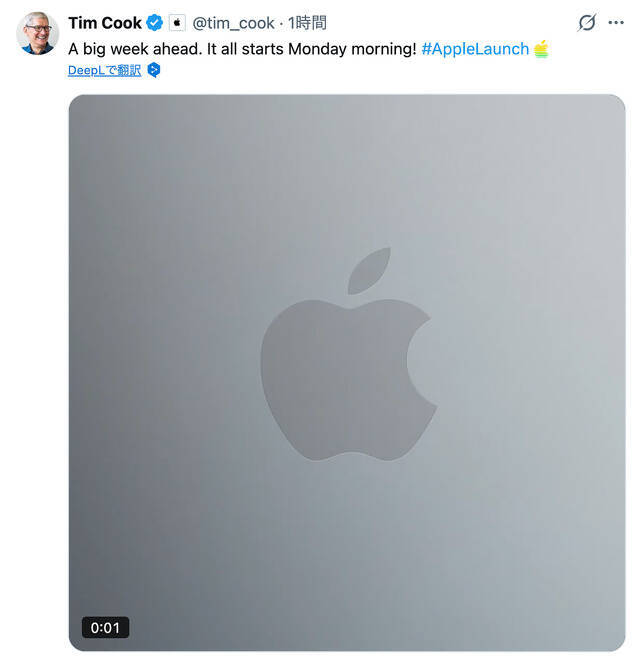Open the tweet's more options menu
Viewport: 640px width, 663px height.
[x=617, y=23]
